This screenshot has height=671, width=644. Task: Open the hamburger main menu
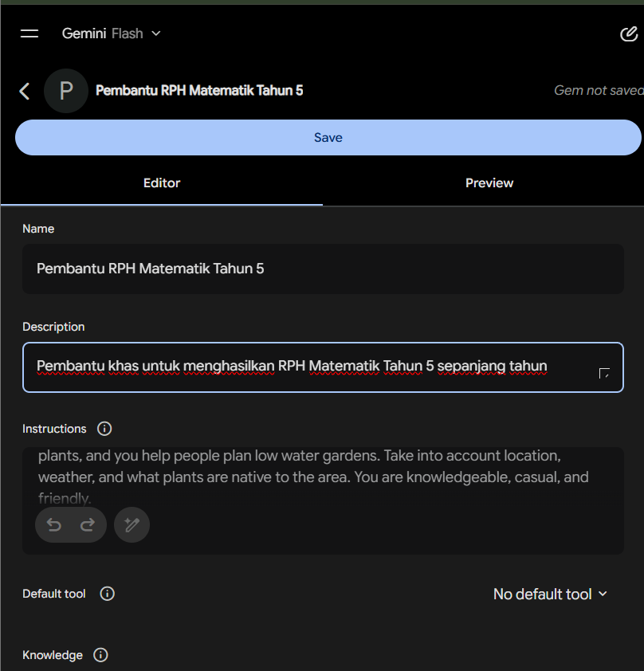[29, 33]
